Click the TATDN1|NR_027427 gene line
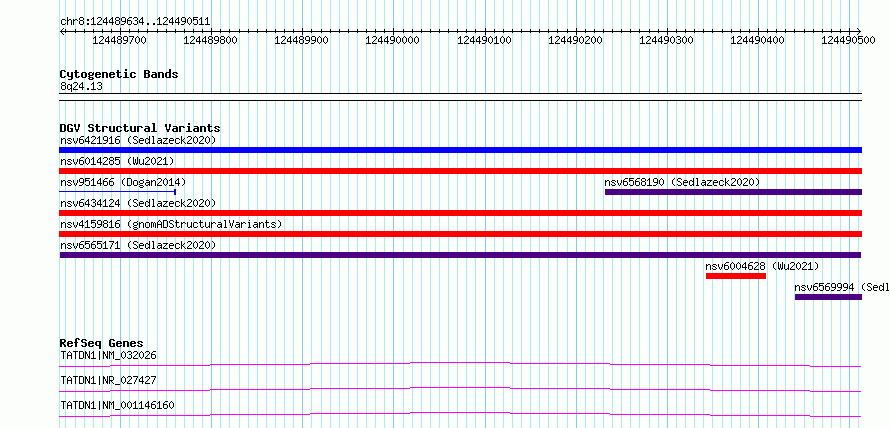This screenshot has height=428, width=890. [x=460, y=389]
